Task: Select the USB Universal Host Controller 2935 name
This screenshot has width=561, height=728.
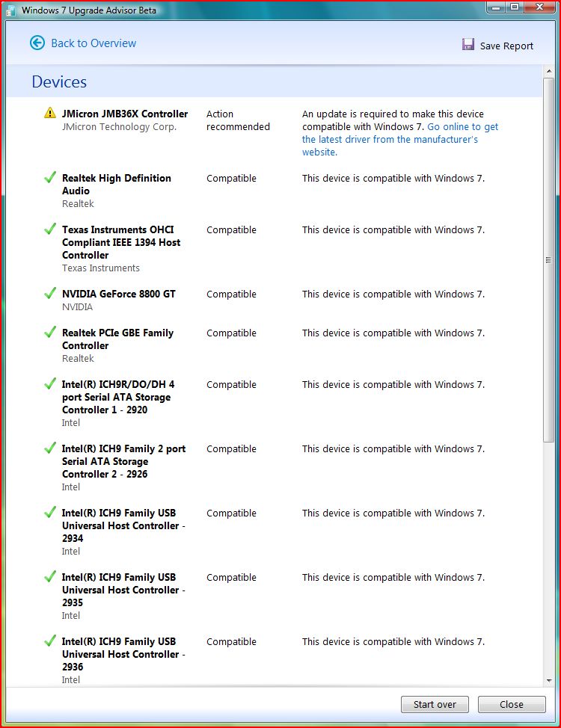Action: 123,590
